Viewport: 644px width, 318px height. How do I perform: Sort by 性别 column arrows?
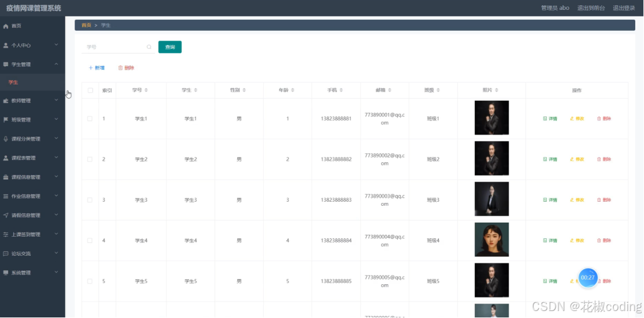[x=244, y=90]
